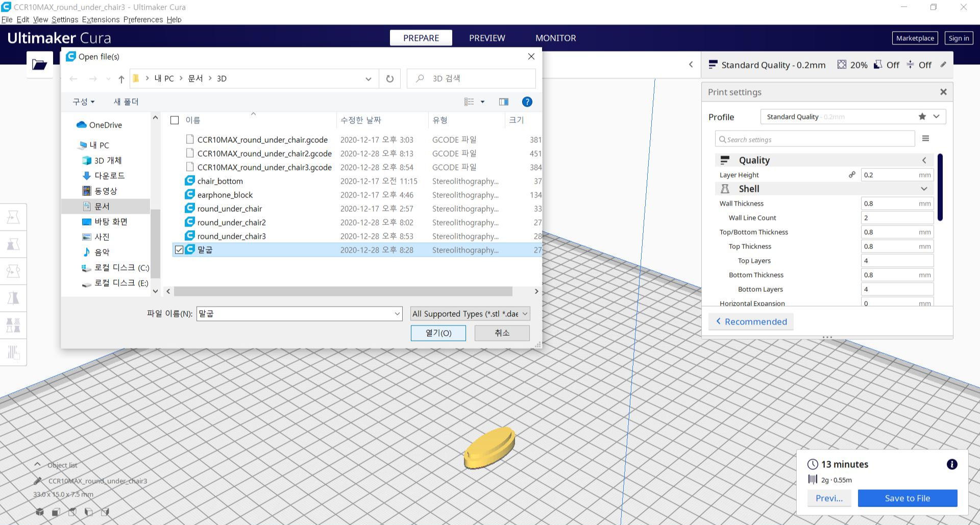The height and width of the screenshot is (525, 980).
Task: Switch to front view cube icon
Action: coord(56,512)
